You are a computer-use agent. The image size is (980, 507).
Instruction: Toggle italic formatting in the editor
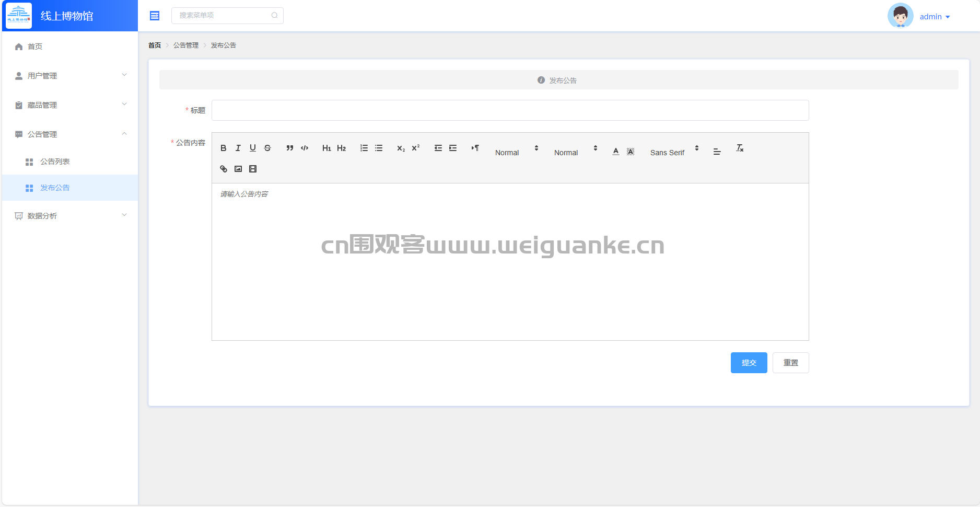238,148
